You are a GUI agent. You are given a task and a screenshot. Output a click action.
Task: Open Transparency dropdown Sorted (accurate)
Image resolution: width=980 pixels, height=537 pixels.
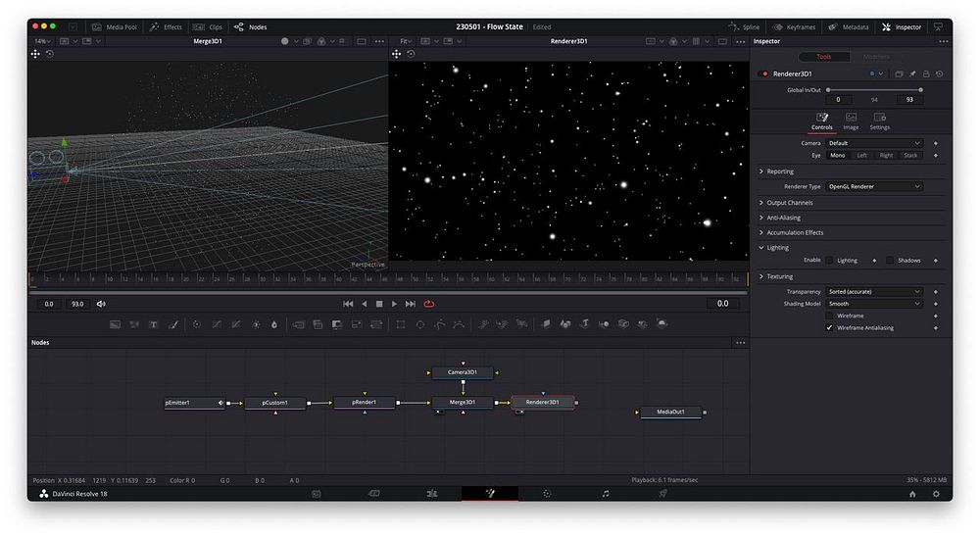(874, 291)
